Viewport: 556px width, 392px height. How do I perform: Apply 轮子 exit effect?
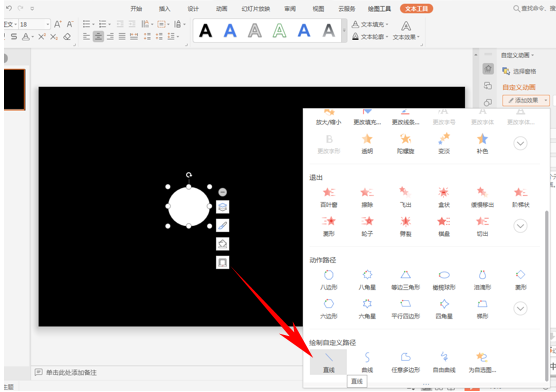tap(367, 226)
